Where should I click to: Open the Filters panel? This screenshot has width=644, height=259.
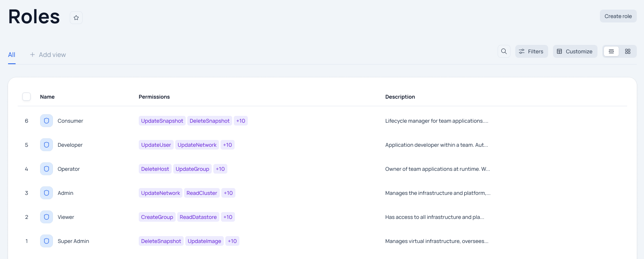531,51
